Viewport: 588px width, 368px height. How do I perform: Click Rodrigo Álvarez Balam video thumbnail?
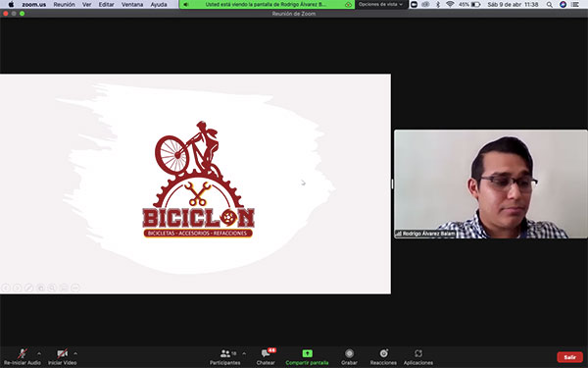(491, 184)
